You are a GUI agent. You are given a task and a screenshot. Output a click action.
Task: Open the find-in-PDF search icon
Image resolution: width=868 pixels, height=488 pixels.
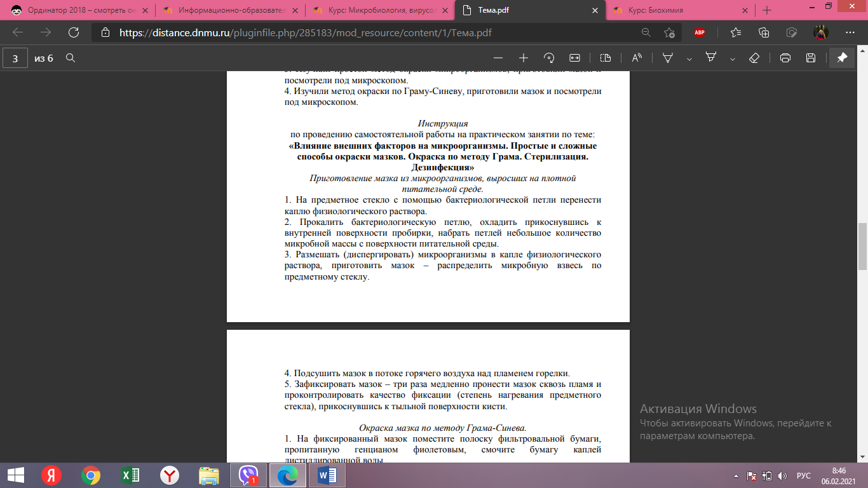point(71,58)
